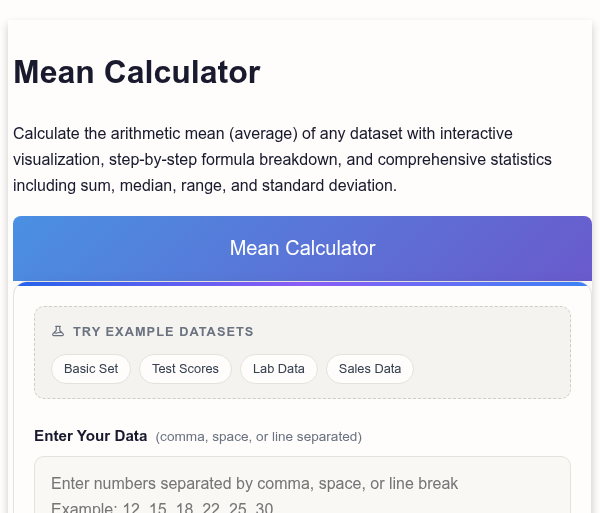
Task: Click the blue-purple gradient stripe below banner
Action: (x=302, y=284)
